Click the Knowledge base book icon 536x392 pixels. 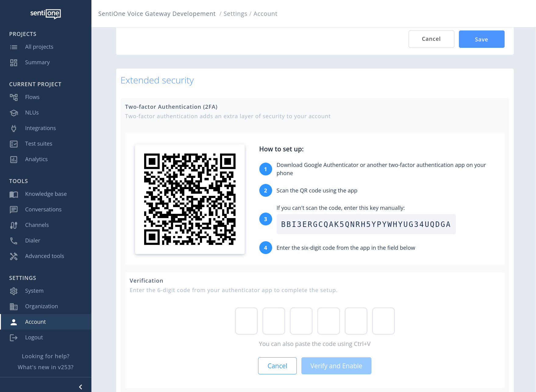pyautogui.click(x=14, y=194)
